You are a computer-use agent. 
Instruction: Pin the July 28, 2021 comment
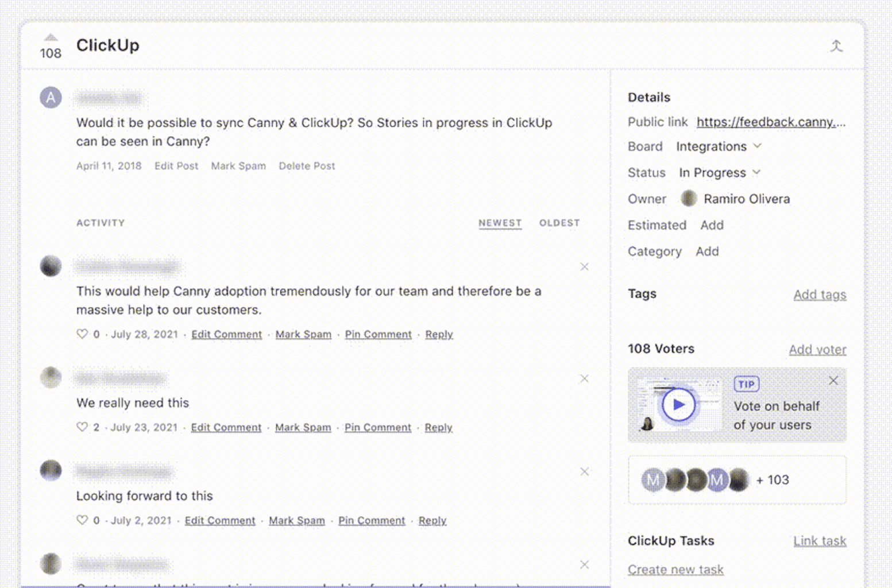378,334
